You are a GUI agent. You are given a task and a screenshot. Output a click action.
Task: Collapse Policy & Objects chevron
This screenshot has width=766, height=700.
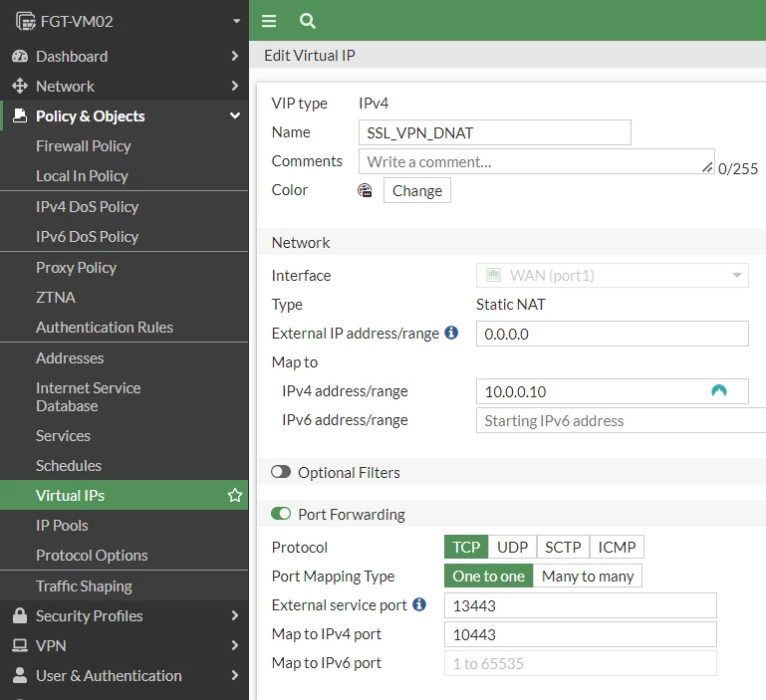pyautogui.click(x=235, y=116)
